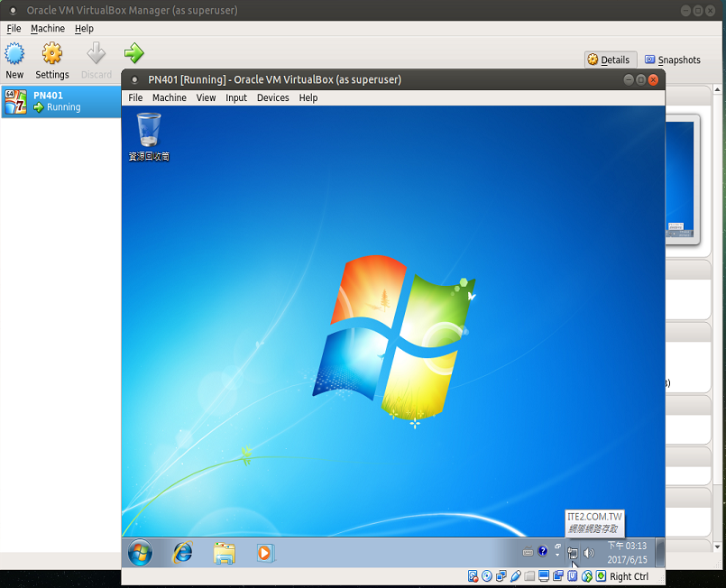726x588 pixels.
Task: Switch to the Snapshots view
Action: [x=673, y=60]
